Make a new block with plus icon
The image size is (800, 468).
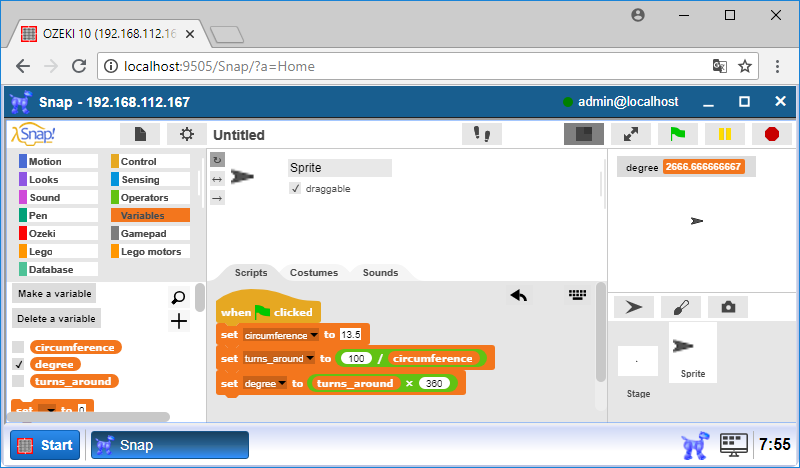(179, 322)
